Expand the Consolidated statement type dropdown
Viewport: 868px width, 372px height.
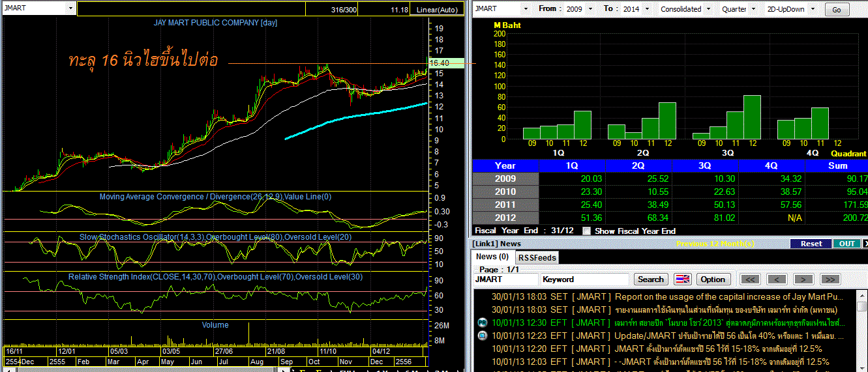708,9
